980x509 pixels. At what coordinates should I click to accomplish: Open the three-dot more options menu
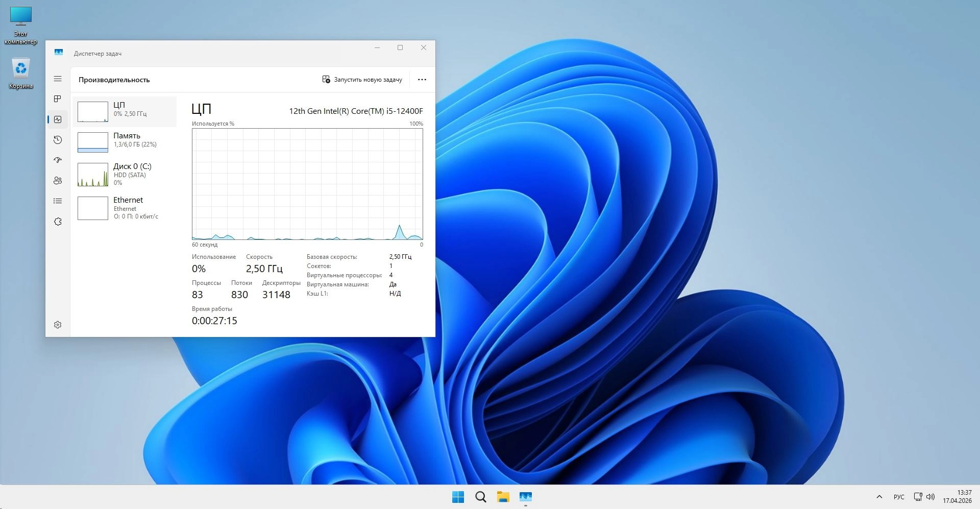[x=422, y=80]
